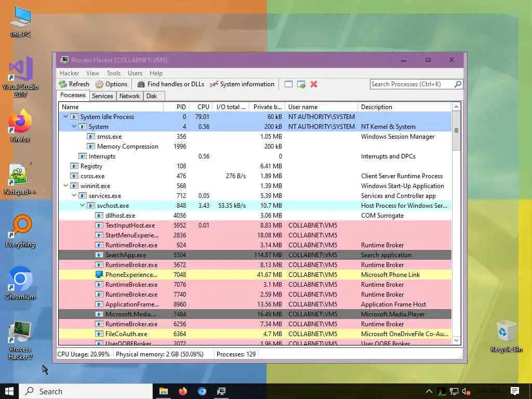This screenshot has height=399, width=532.
Task: Click the SearchApp.exe process icon
Action: coord(99,255)
